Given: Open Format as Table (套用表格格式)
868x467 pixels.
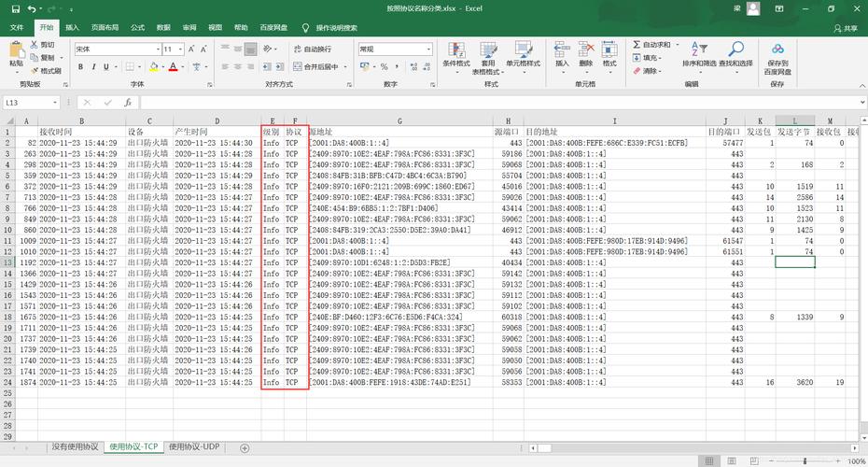Looking at the screenshot, I should (x=488, y=58).
